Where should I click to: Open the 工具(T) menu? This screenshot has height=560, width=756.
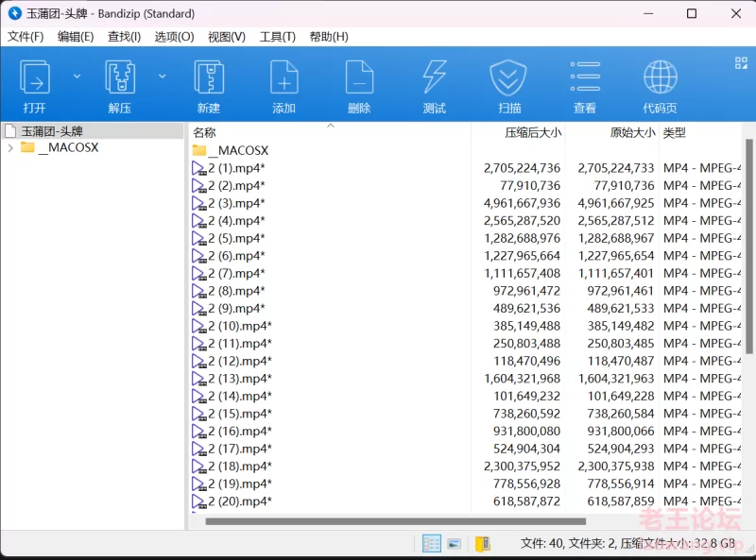coord(277,37)
